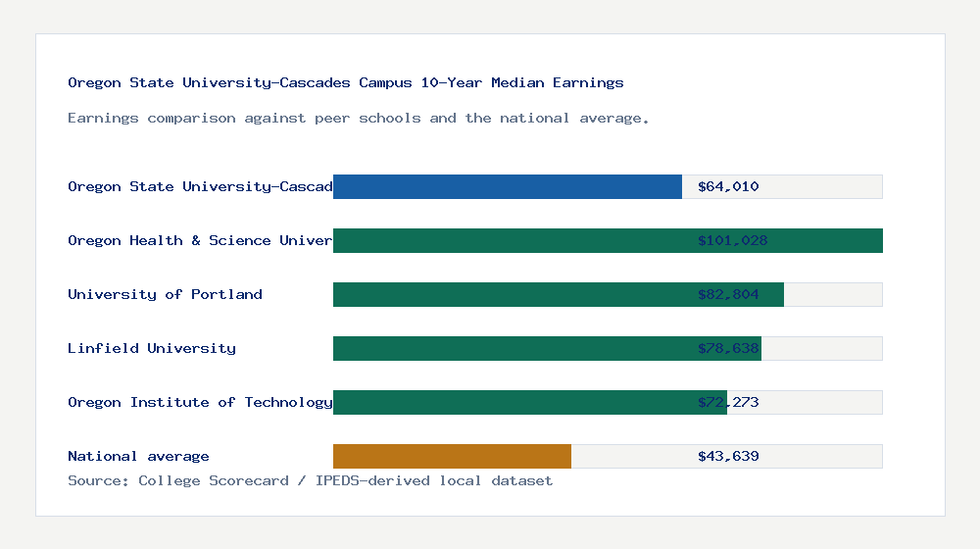The height and width of the screenshot is (549, 980).
Task: Click the orange National average bar
Action: pos(452,457)
